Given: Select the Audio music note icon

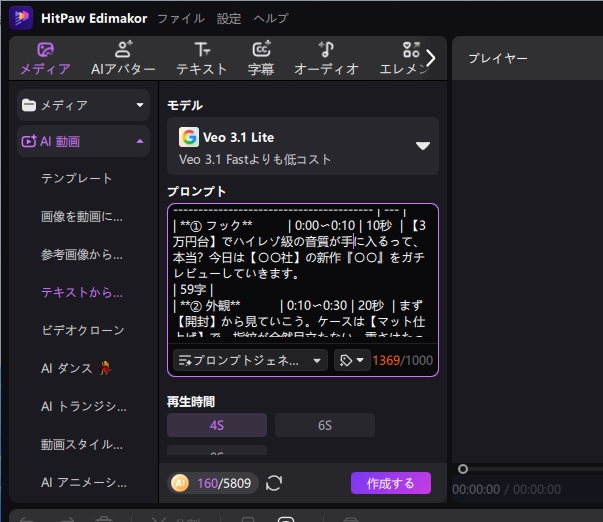Looking at the screenshot, I should (326, 49).
